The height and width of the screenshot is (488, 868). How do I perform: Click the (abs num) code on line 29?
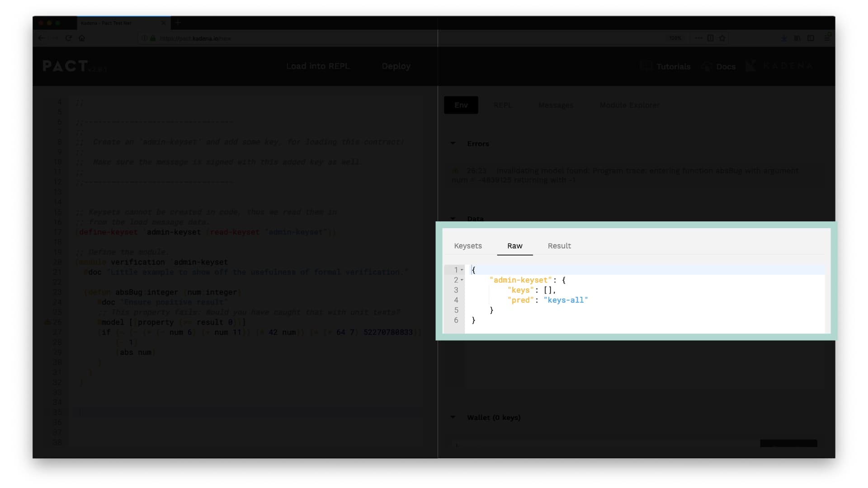pos(136,352)
